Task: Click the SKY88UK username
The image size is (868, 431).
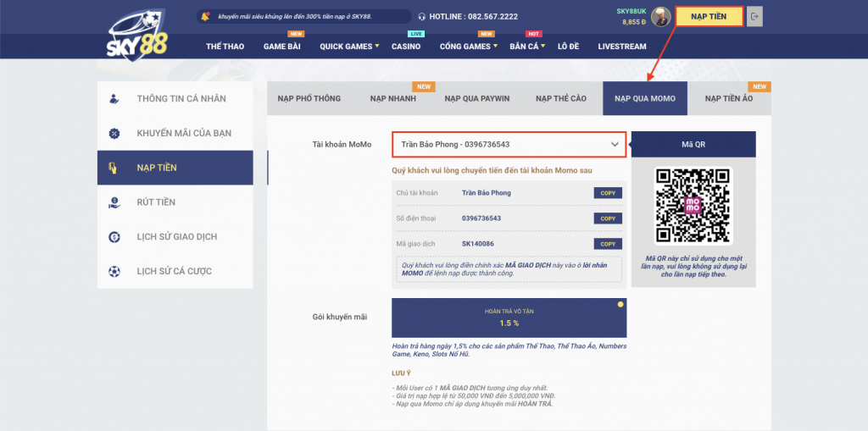Action: coord(632,11)
